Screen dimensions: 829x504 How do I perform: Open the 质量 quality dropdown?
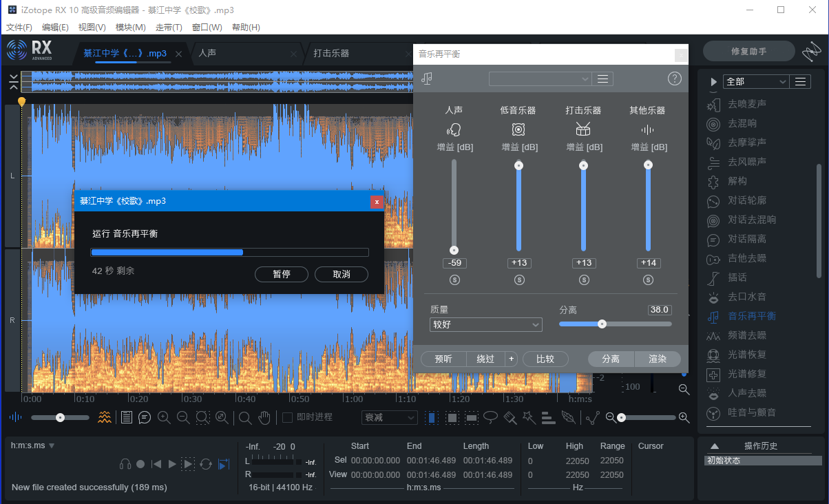[x=485, y=324]
